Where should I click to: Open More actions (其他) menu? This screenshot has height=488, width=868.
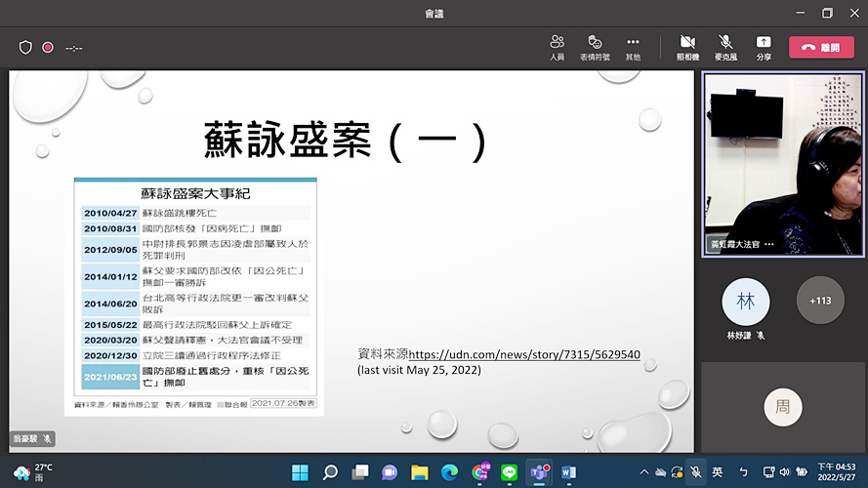pyautogui.click(x=633, y=47)
